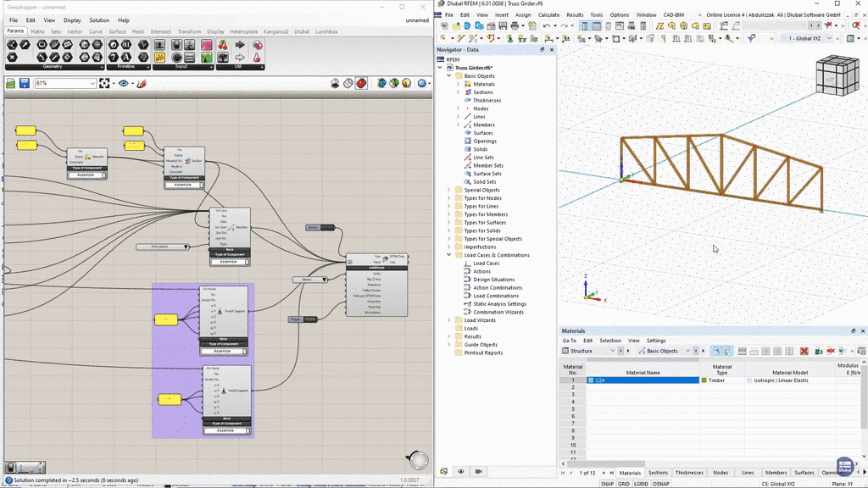Screen dimensions: 868x488
Task: Toggle GRID display in status bar
Action: (x=624, y=483)
